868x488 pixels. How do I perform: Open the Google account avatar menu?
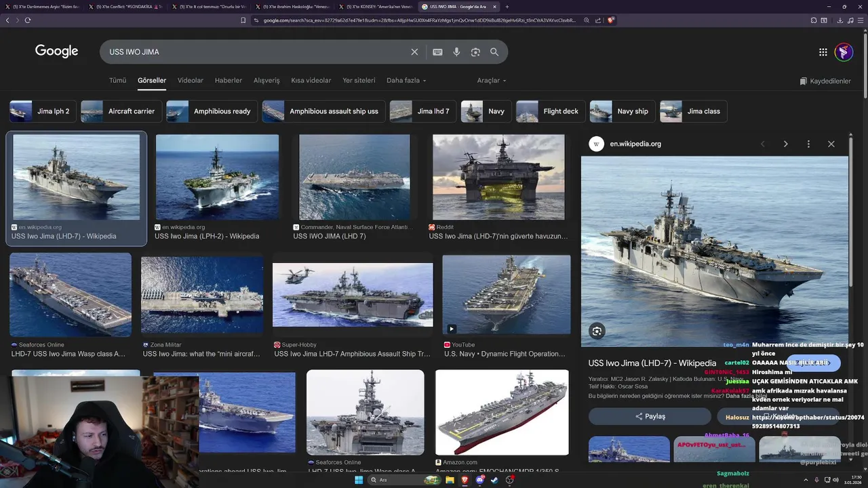tap(844, 52)
